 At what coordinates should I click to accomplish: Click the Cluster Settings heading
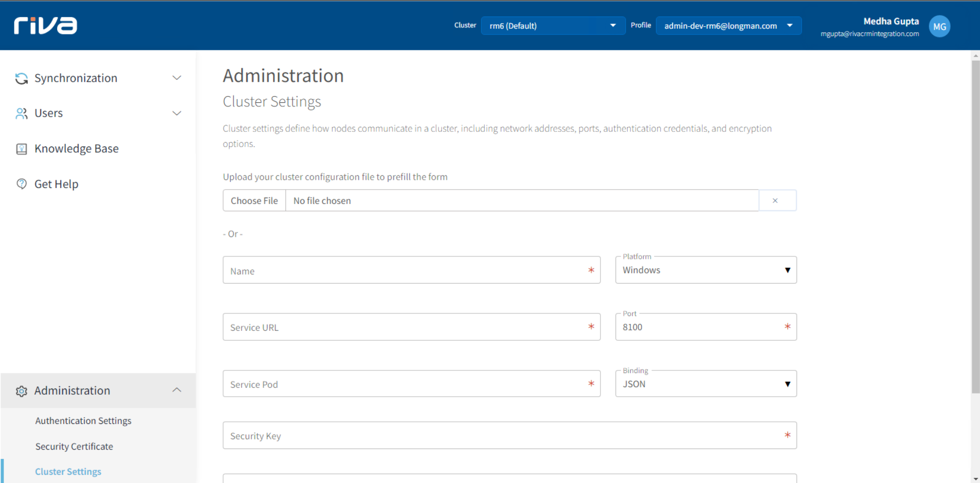pyautogui.click(x=272, y=102)
